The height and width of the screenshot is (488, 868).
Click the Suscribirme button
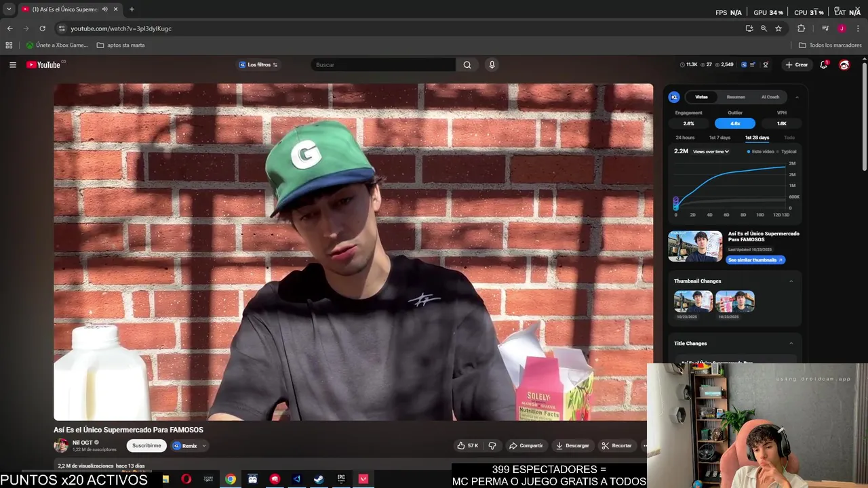146,446
